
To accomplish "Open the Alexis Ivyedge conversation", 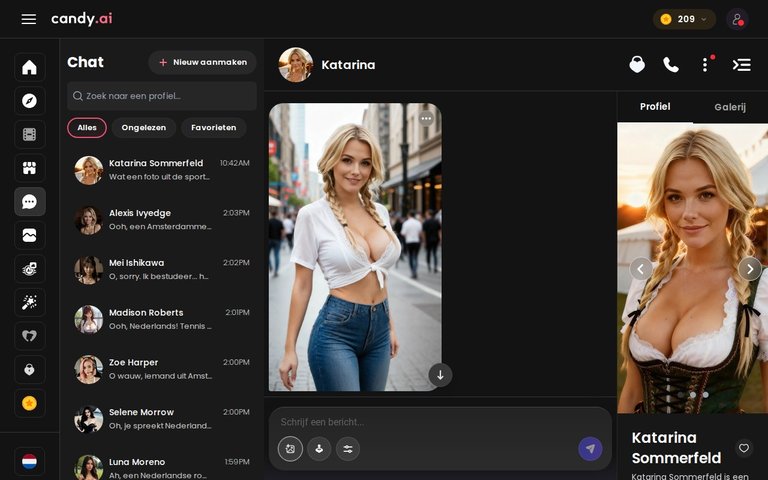I will pyautogui.click(x=162, y=220).
